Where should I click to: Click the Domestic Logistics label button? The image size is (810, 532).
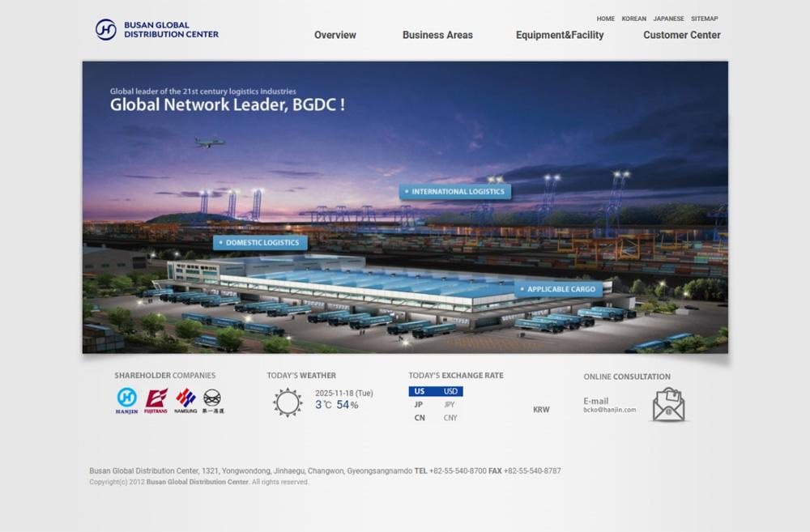coord(260,242)
